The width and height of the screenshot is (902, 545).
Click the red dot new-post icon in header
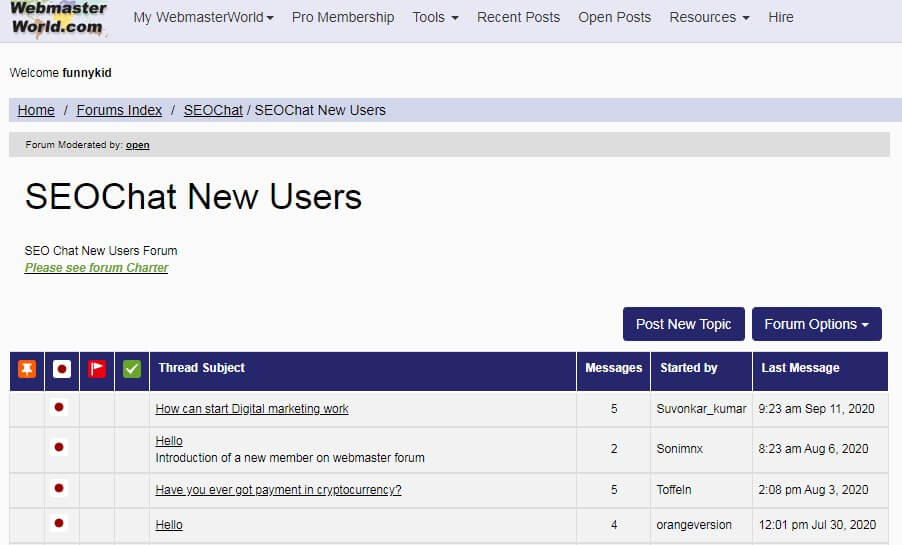[x=62, y=368]
